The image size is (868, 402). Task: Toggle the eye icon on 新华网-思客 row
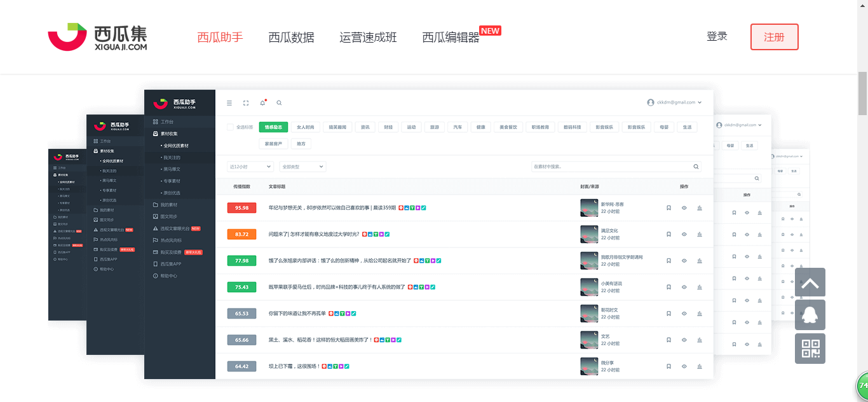tap(684, 207)
